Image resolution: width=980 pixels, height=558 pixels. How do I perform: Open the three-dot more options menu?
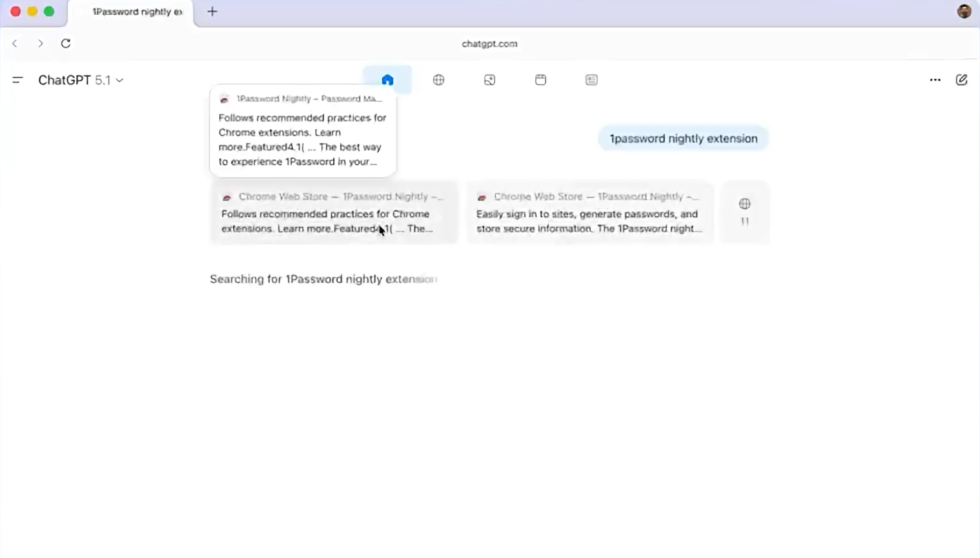coord(935,80)
